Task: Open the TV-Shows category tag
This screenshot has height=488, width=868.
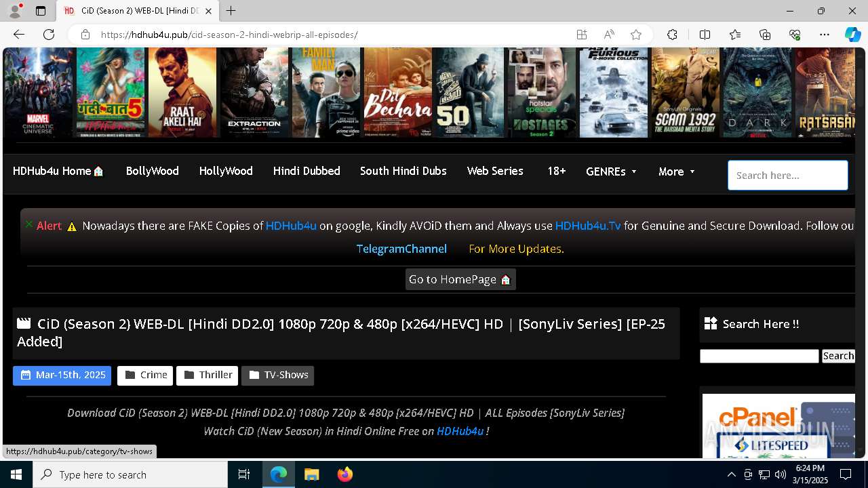Action: coord(278,375)
